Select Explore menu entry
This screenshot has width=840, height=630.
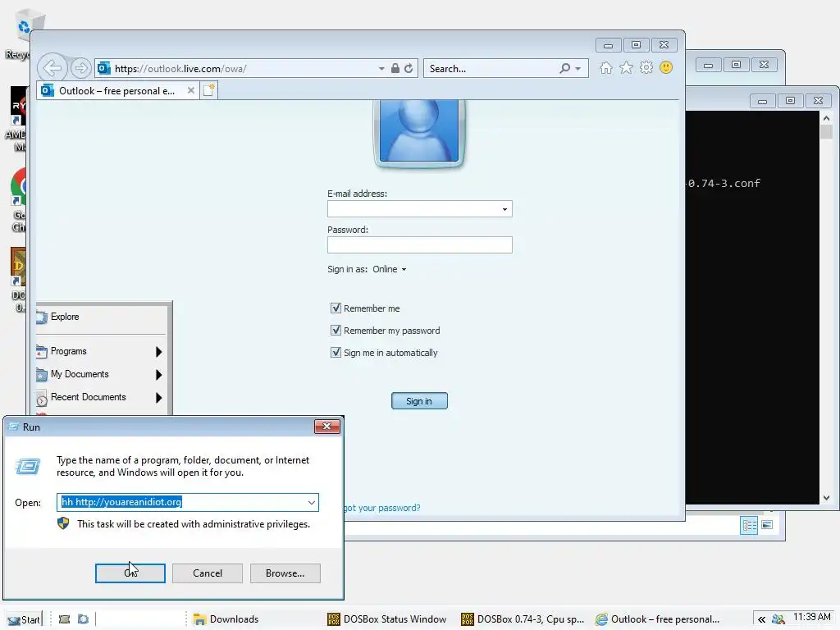pos(101,317)
